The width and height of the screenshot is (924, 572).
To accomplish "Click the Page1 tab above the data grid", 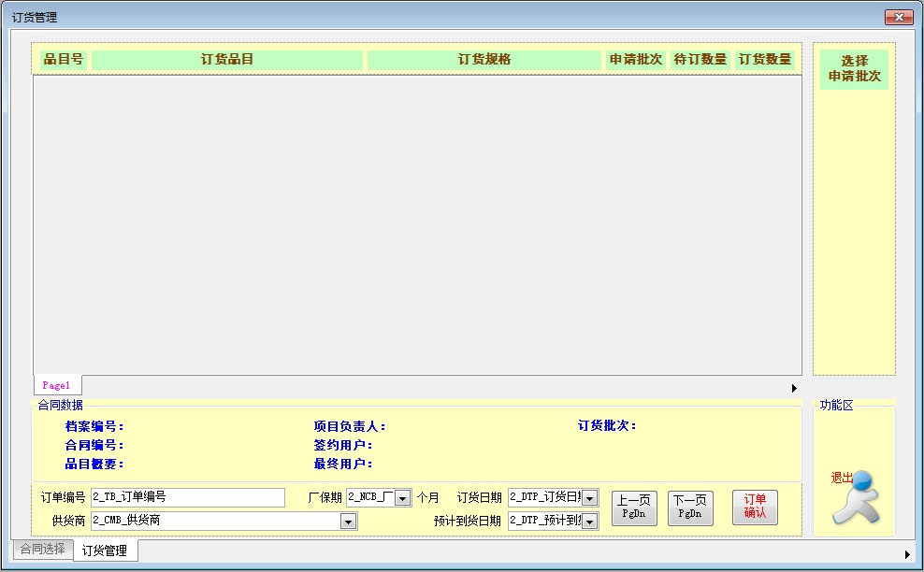I will click(x=57, y=384).
